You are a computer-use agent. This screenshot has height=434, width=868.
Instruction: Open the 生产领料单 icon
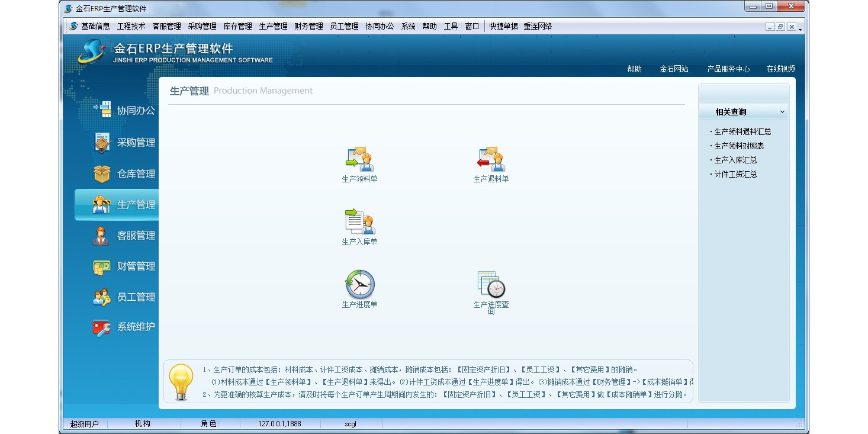[359, 160]
